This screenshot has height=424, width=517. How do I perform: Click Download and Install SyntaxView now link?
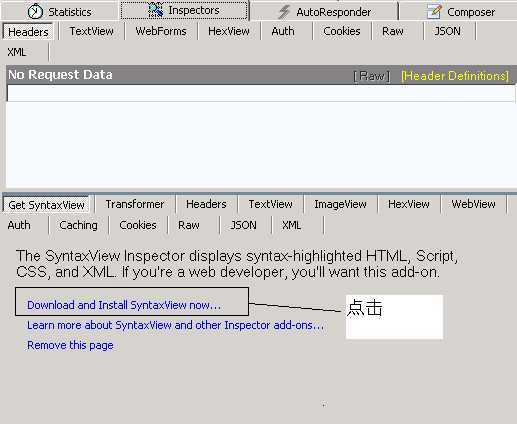click(x=124, y=305)
